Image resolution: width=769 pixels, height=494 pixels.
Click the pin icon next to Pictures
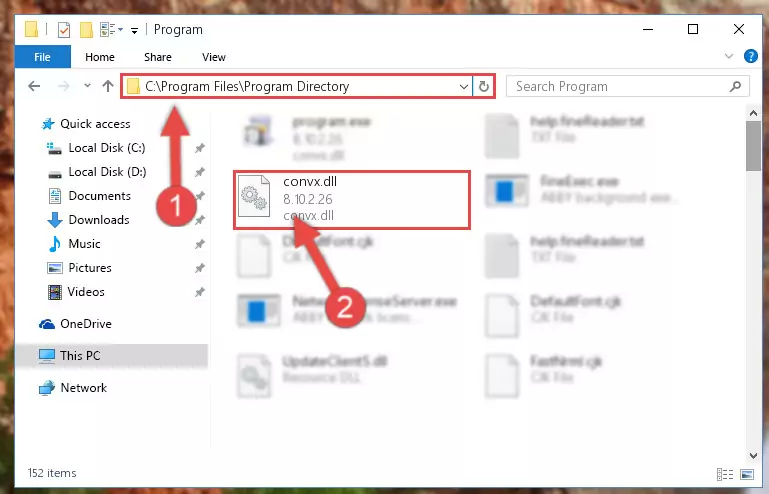pyautogui.click(x=200, y=268)
